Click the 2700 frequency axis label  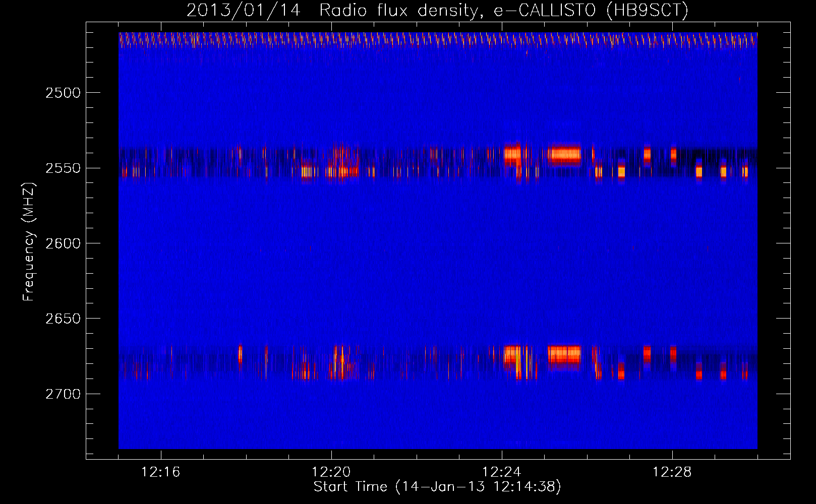pyautogui.click(x=63, y=394)
